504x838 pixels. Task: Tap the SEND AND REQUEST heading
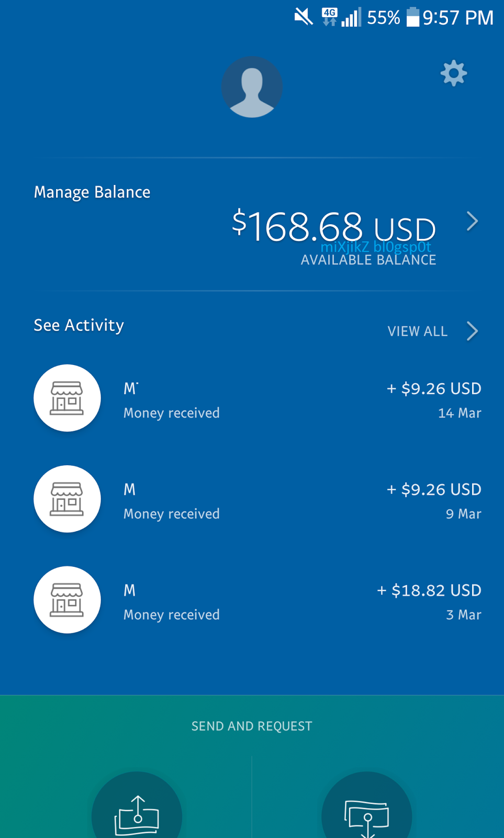(x=252, y=726)
